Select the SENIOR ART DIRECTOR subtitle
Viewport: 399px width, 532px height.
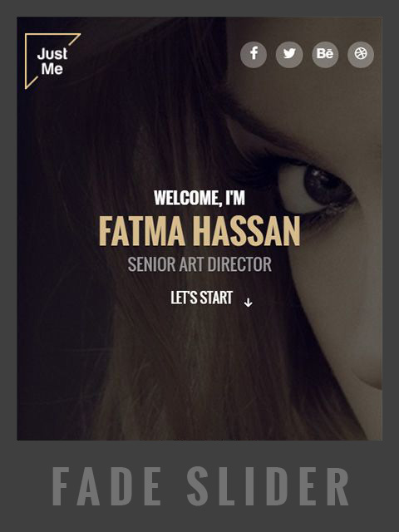(x=199, y=264)
